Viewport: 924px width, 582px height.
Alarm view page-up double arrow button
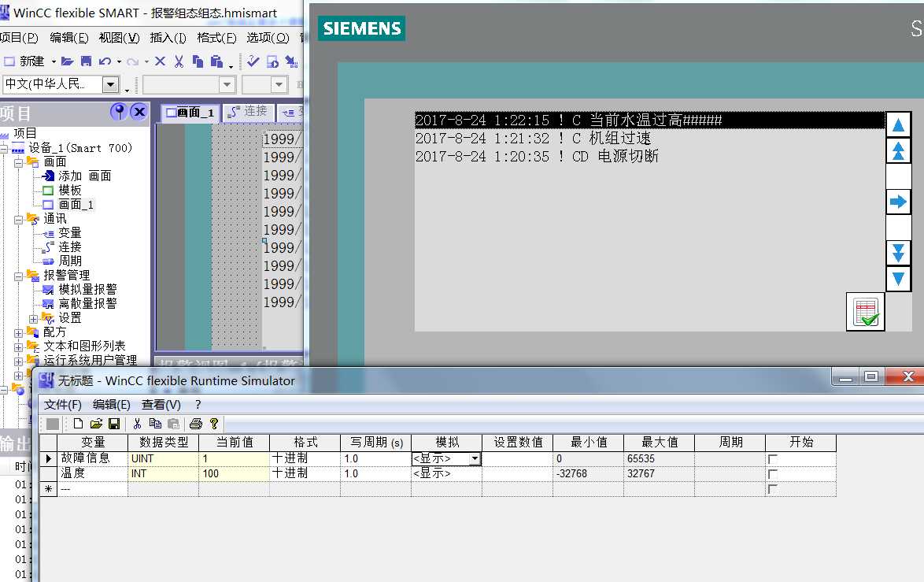[x=898, y=151]
